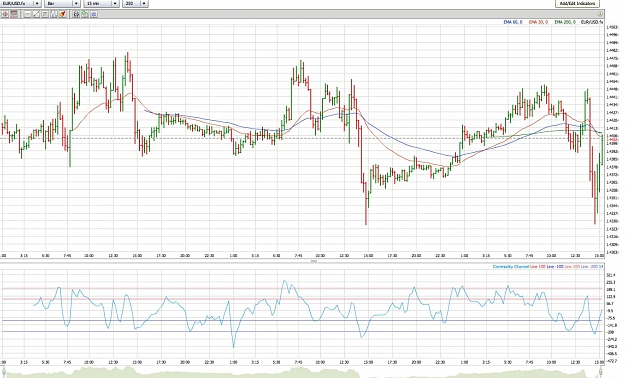Click the calendar-style second toolbar icon
Screen dimensions: 625x378
(x=14, y=14)
